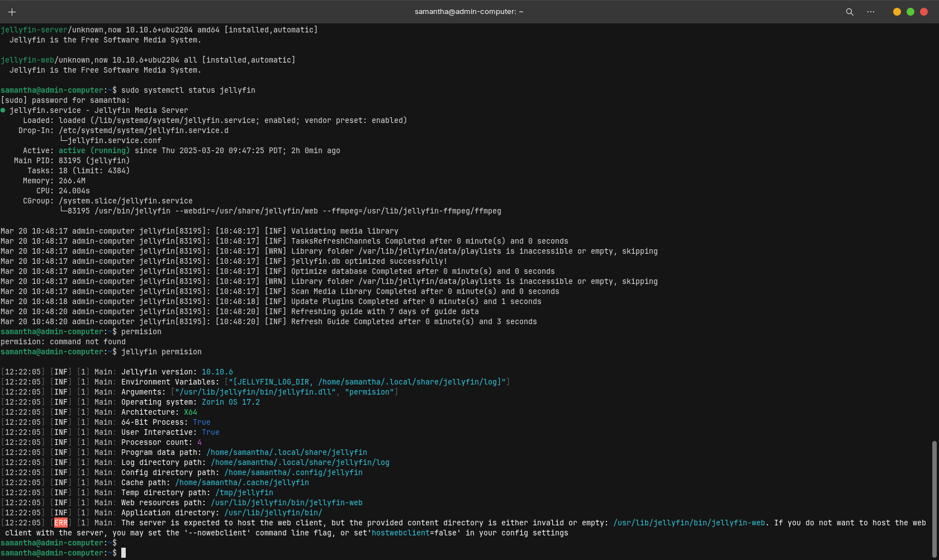Viewport: 939px width, 560px height.
Task: Open a new terminal tab with plus button
Action: [12, 12]
